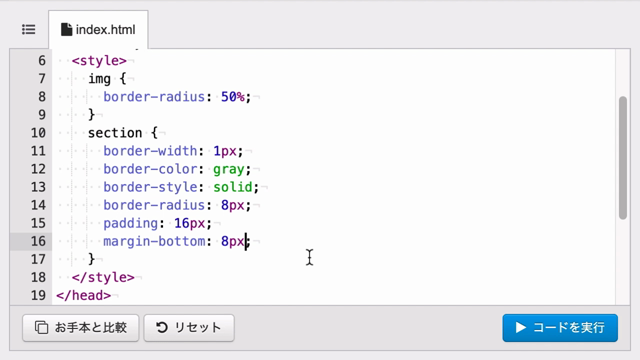Click the circular arrow reset icon
Image resolution: width=640 pixels, height=360 pixels.
(x=162, y=327)
